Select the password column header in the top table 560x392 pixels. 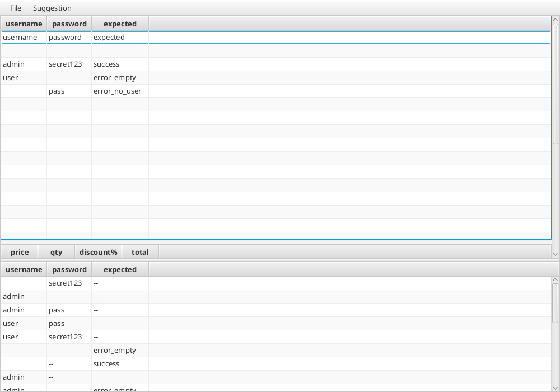(x=69, y=24)
